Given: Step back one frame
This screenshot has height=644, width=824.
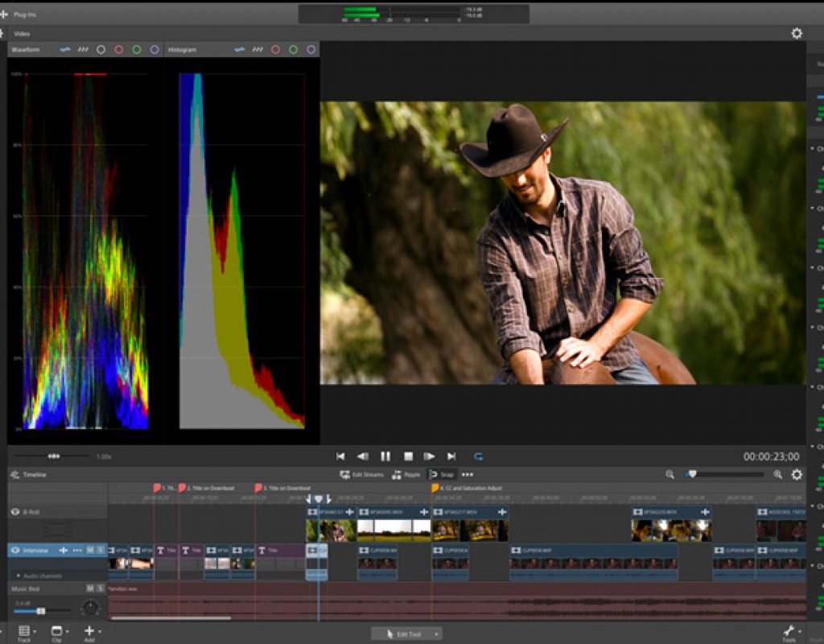Looking at the screenshot, I should click(363, 456).
